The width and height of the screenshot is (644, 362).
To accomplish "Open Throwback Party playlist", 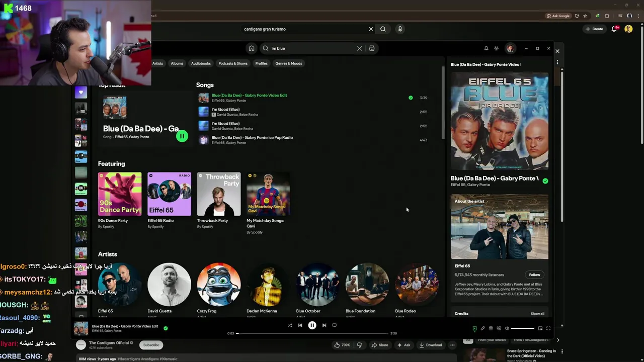I will (219, 194).
